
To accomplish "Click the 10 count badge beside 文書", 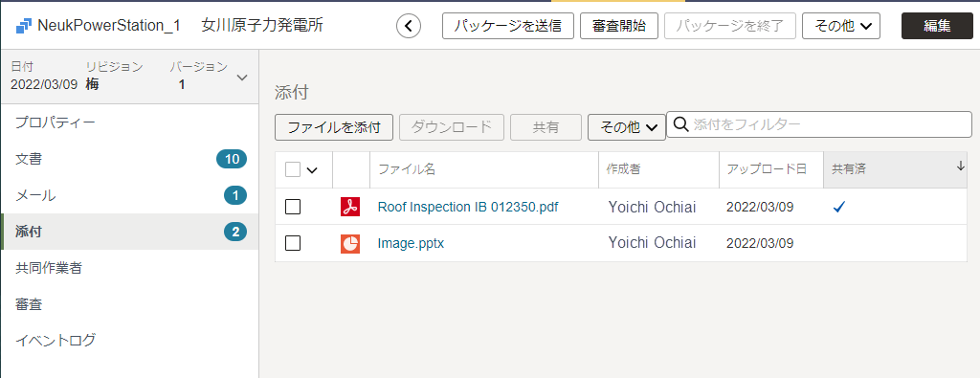I will (x=232, y=159).
